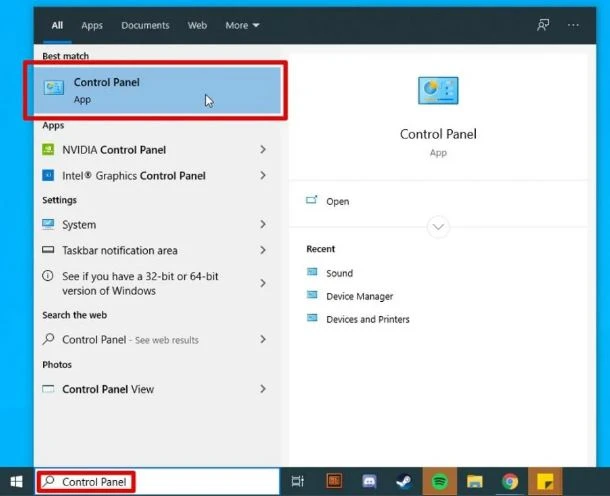
Task: Click the taskbar search box
Action: (157, 482)
